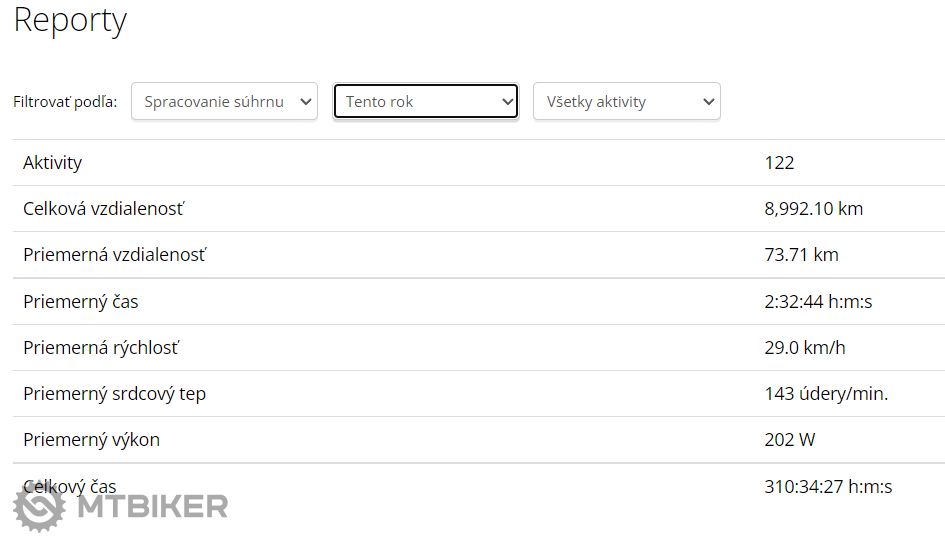Select the Aktivity row label
Screen dimensions: 945x543
(x=53, y=162)
